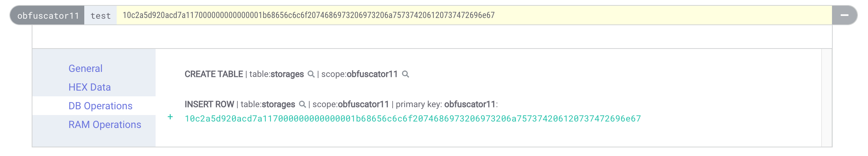Click the storages table name in CREATE TABLE
868x156 pixels.
pos(287,74)
